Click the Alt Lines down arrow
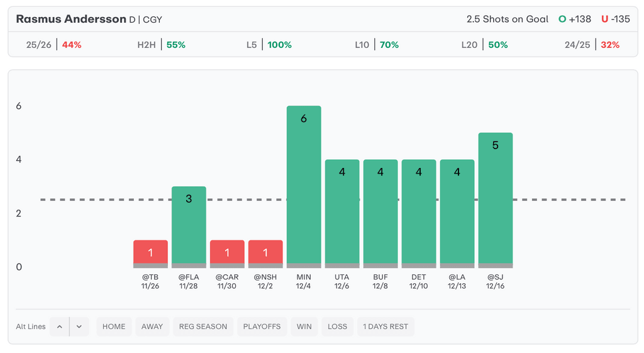 coord(79,327)
